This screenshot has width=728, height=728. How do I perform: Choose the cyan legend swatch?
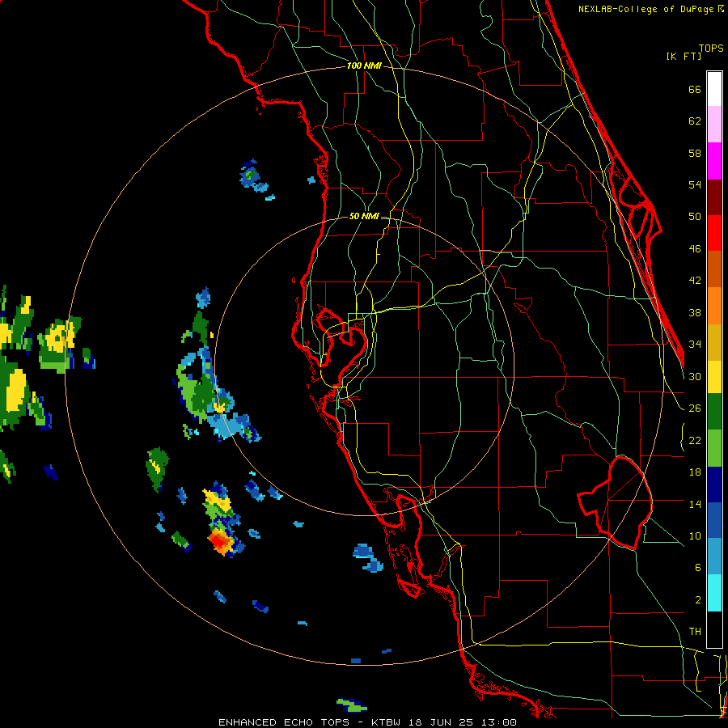click(714, 593)
